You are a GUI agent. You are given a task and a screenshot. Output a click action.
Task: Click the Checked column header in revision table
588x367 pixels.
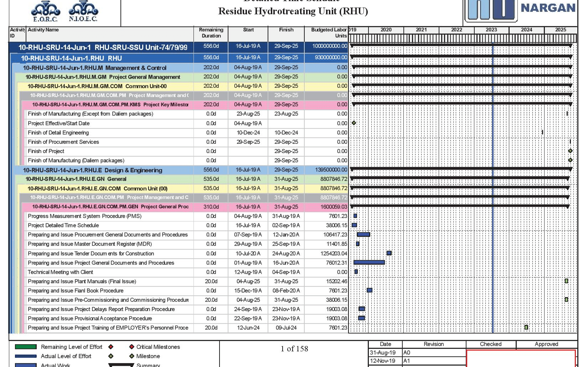491,344
